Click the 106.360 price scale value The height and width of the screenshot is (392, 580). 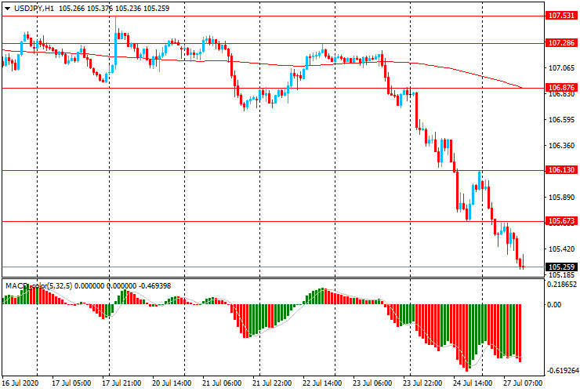tap(561, 146)
